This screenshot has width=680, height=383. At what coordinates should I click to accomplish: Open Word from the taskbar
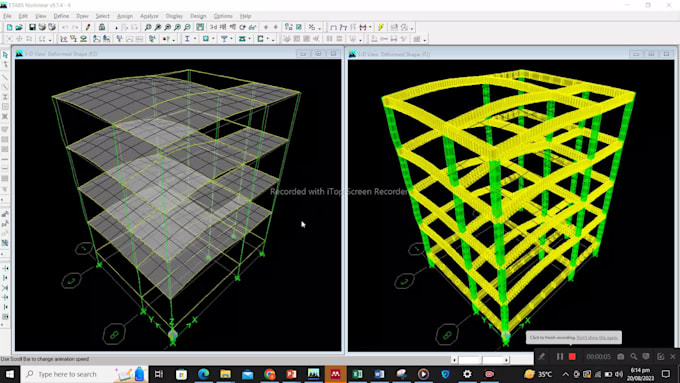(379, 374)
